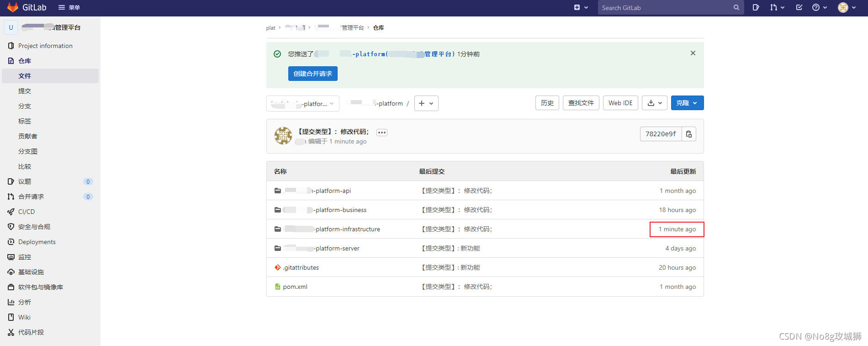Open 监控 monitor in sidebar

[25, 257]
